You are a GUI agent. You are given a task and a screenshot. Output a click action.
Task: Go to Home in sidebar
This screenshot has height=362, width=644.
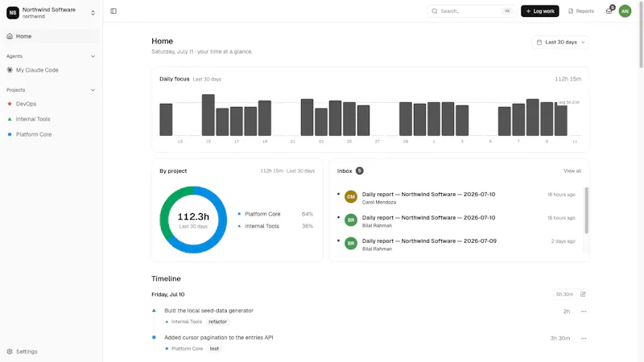[51, 36]
